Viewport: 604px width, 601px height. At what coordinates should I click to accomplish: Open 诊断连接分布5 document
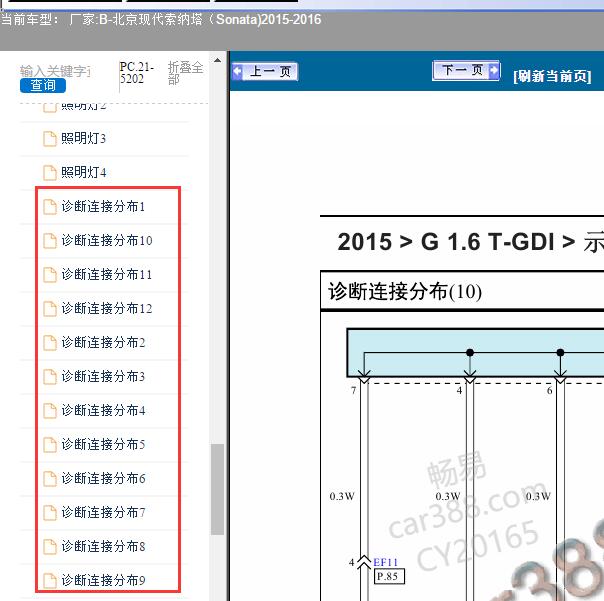[x=103, y=444]
